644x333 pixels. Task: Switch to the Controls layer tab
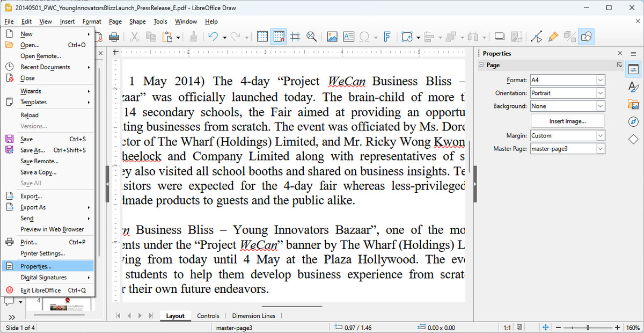[208, 316]
